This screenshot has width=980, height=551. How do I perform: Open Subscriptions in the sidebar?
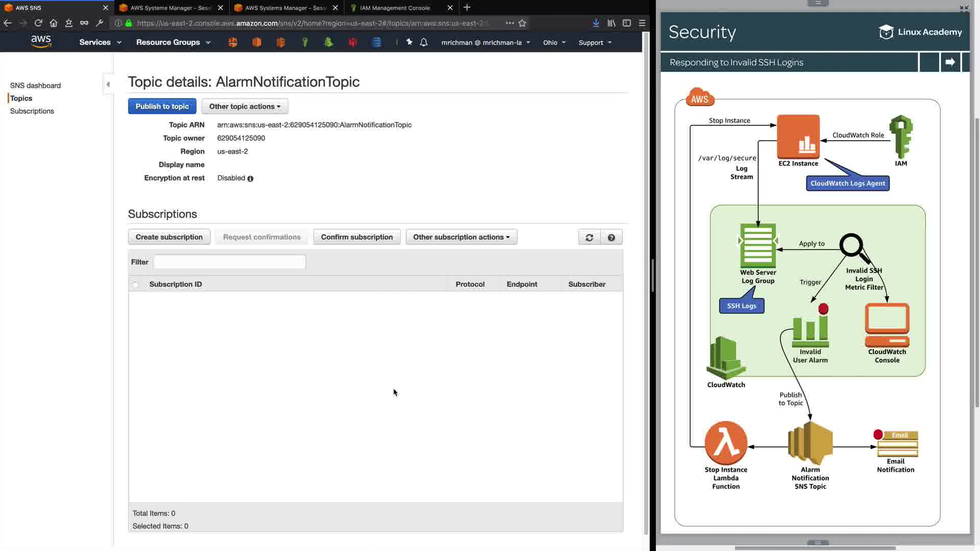click(32, 111)
